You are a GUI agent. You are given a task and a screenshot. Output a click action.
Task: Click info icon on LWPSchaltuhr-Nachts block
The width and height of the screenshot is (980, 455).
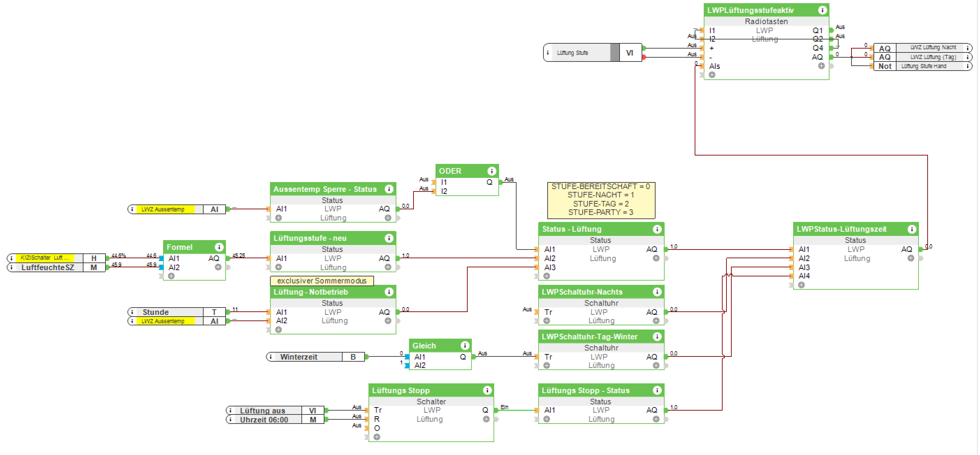point(657,292)
